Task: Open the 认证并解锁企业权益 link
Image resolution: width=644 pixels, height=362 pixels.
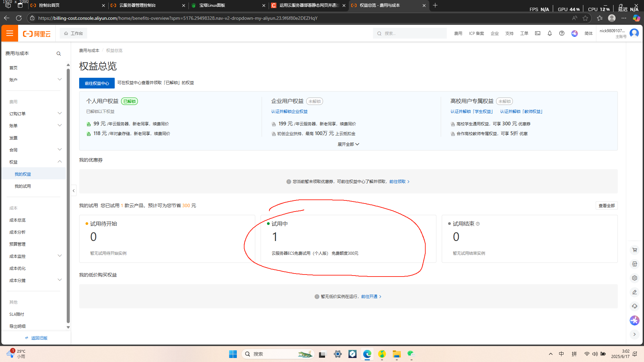Action: [289, 112]
